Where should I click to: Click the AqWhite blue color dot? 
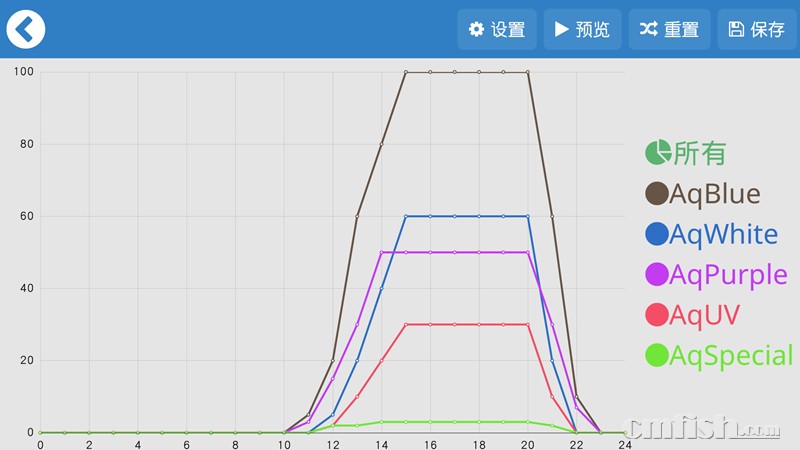pyautogui.click(x=657, y=234)
